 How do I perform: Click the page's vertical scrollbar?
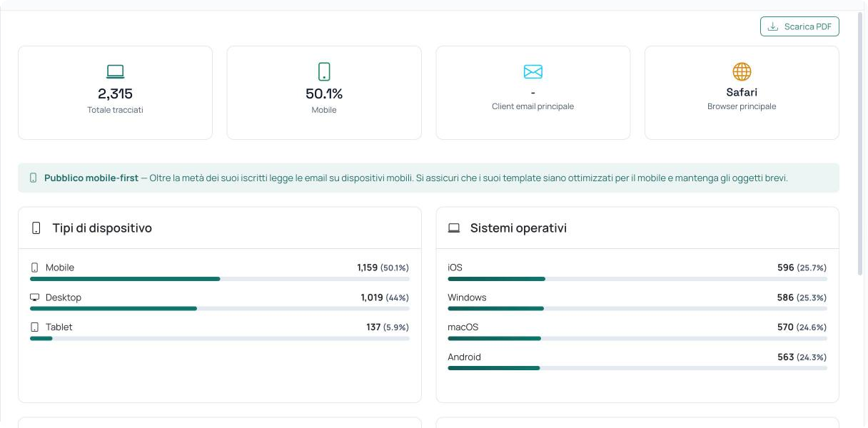click(x=860, y=143)
